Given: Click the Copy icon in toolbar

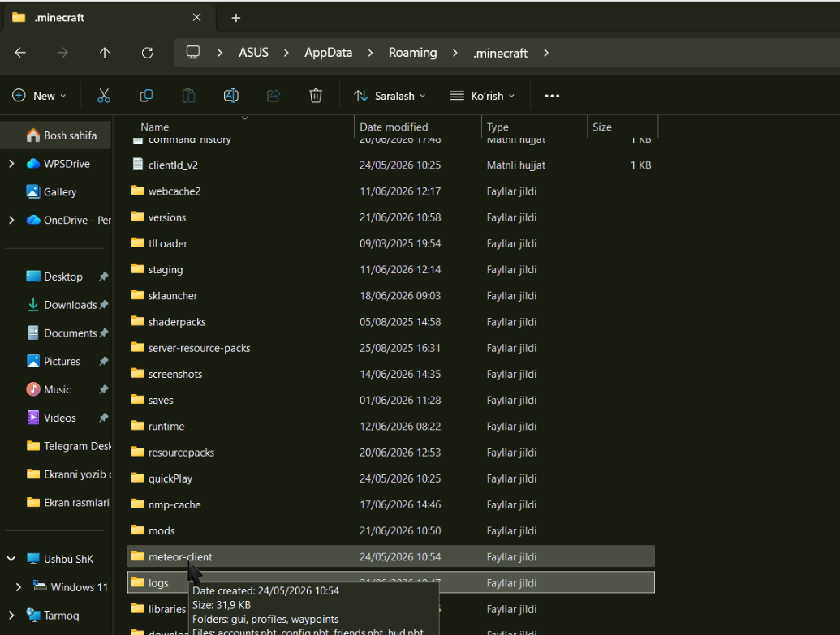Looking at the screenshot, I should (146, 96).
